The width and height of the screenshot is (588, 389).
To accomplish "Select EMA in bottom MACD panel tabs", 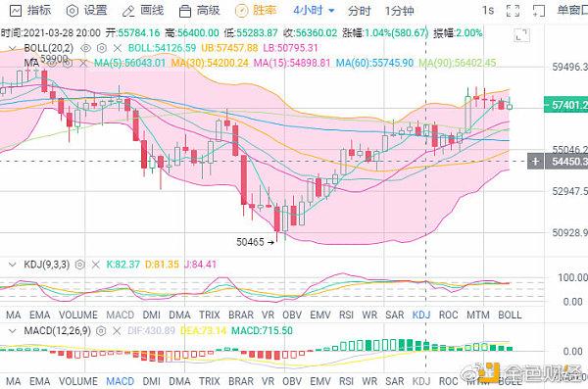I will (x=40, y=381).
